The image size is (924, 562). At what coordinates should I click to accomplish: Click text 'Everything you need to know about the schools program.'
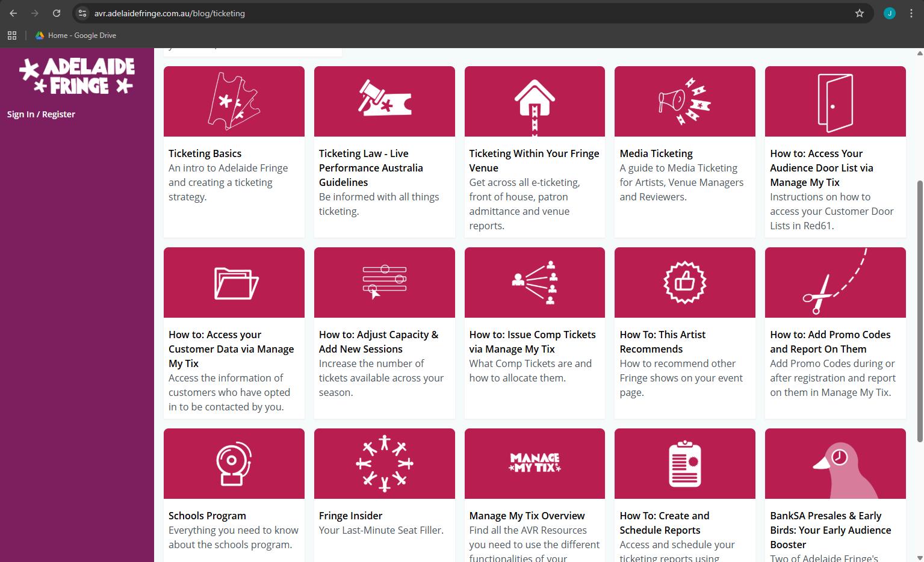(234, 537)
